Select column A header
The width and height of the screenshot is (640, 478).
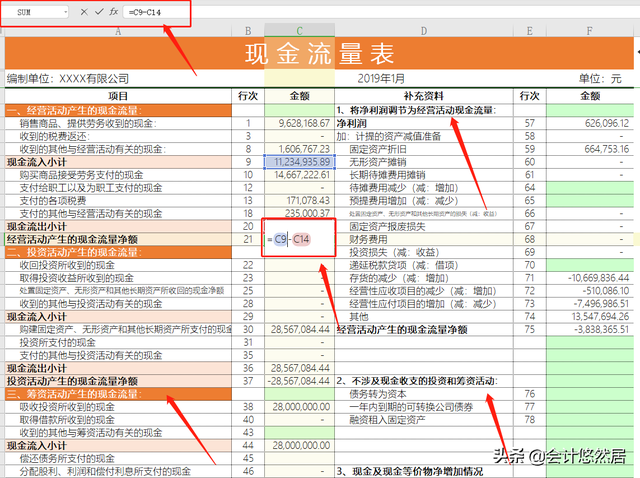click(118, 31)
